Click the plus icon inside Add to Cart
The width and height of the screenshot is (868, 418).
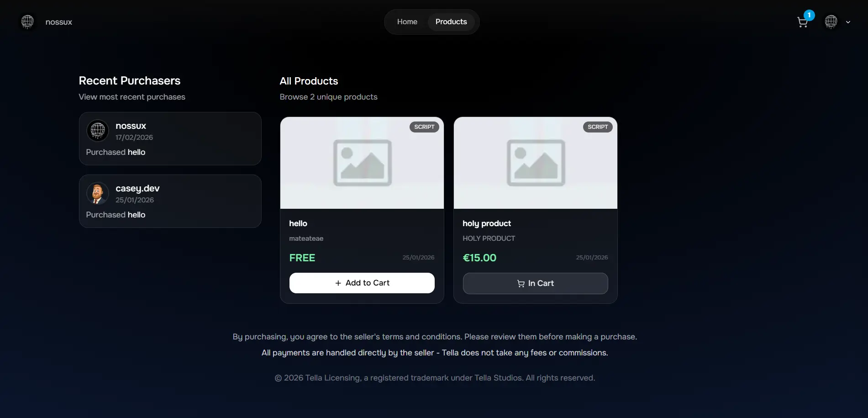coord(337,283)
